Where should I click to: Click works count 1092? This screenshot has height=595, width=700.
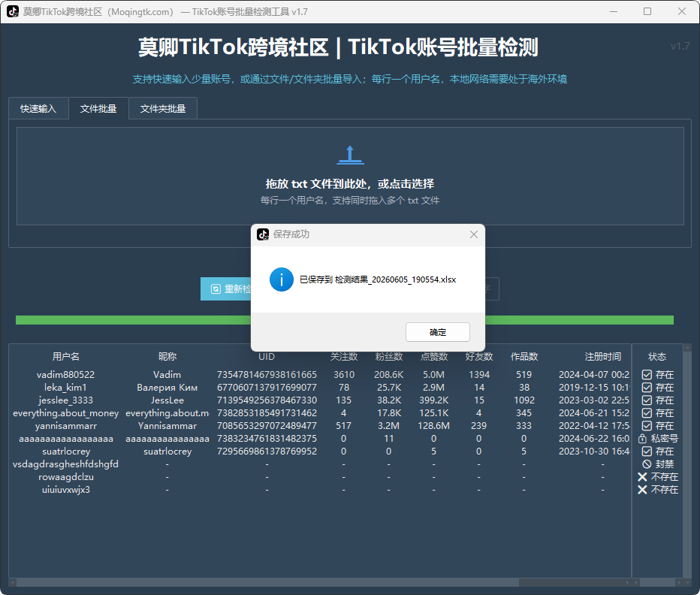524,400
